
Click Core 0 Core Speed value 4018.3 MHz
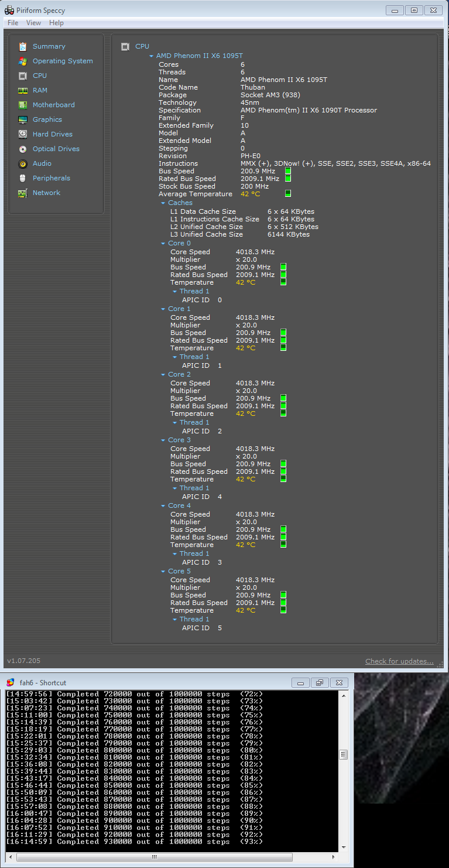pyautogui.click(x=255, y=252)
